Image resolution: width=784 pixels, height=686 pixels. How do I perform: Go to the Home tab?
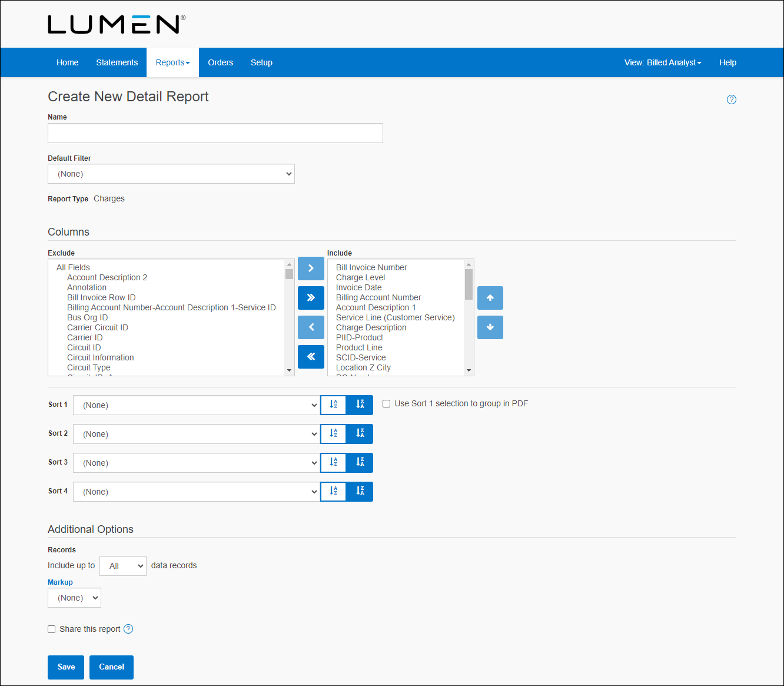click(x=68, y=62)
